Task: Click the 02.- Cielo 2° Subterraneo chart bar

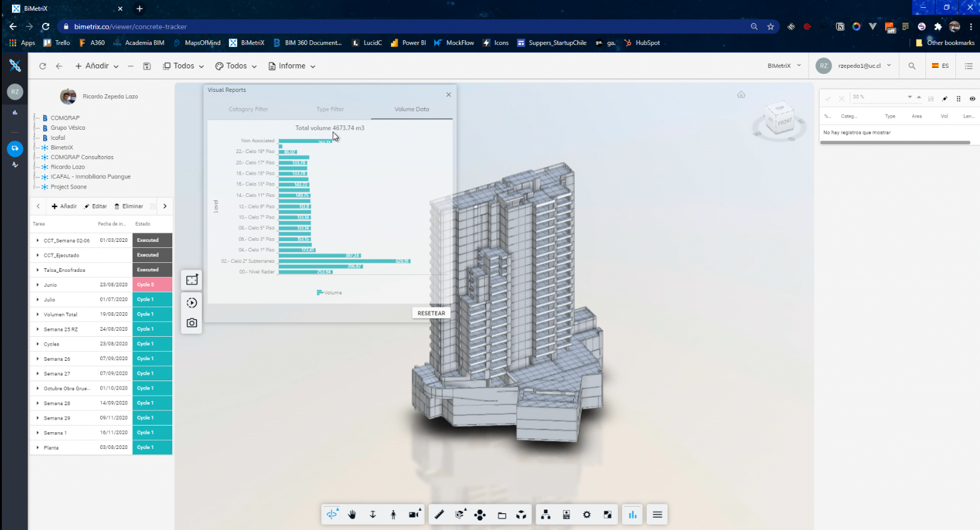Action: point(344,261)
